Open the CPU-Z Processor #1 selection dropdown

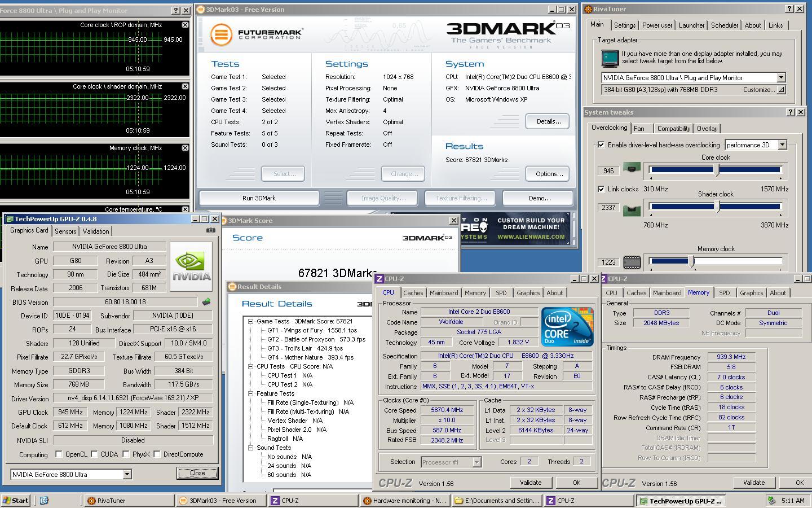476,462
